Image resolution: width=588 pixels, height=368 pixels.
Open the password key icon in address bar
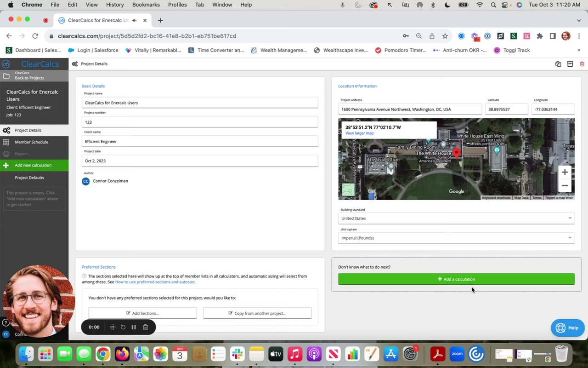coord(406,36)
